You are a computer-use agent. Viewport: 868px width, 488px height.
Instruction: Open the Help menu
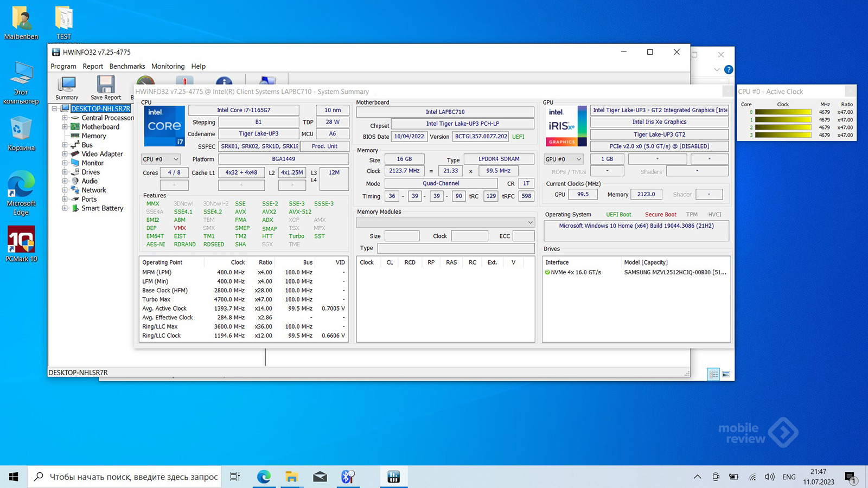[198, 66]
